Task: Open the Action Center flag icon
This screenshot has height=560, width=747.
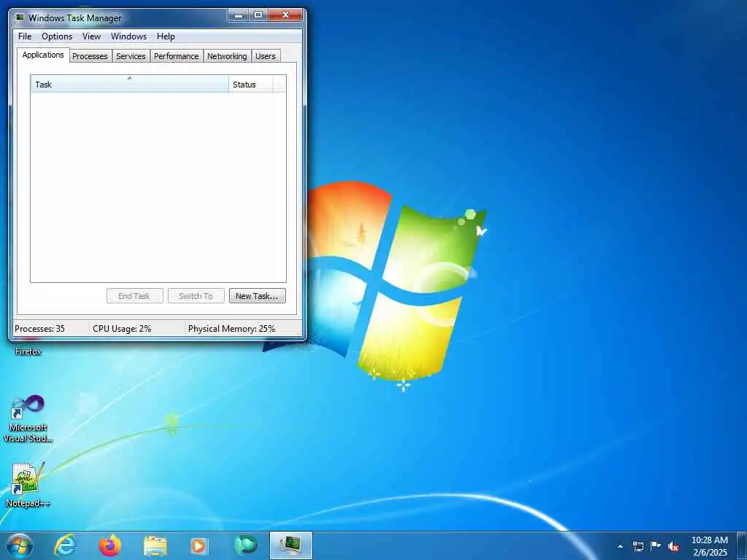Action: click(656, 545)
